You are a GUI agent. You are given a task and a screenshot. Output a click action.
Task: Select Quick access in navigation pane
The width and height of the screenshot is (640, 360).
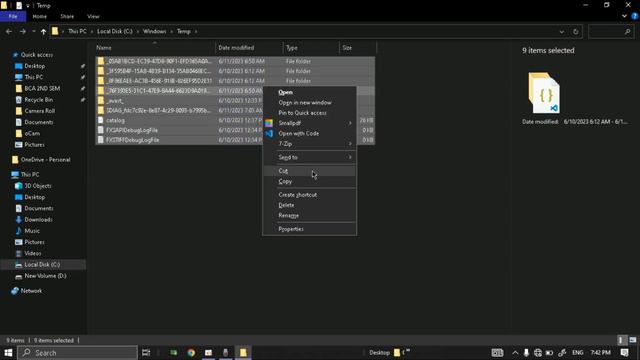pos(36,55)
